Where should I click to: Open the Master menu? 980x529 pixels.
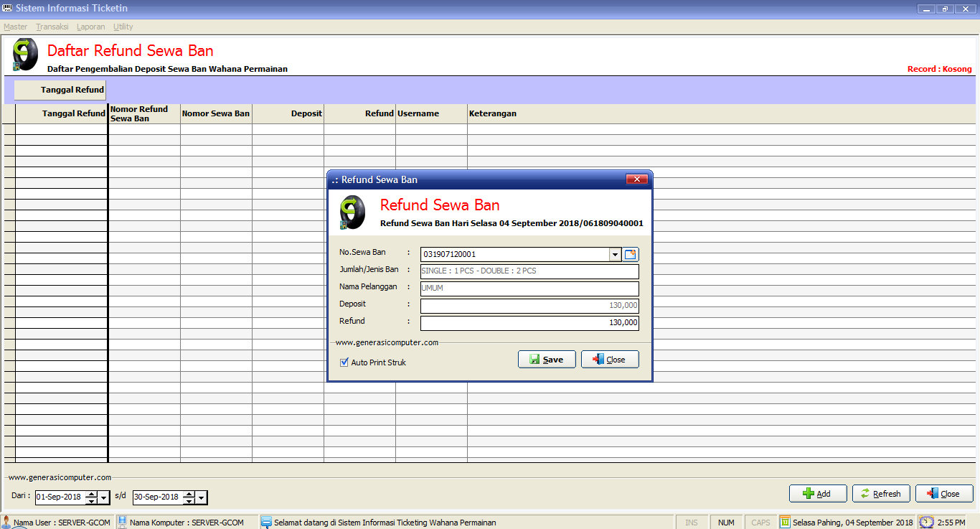(15, 27)
